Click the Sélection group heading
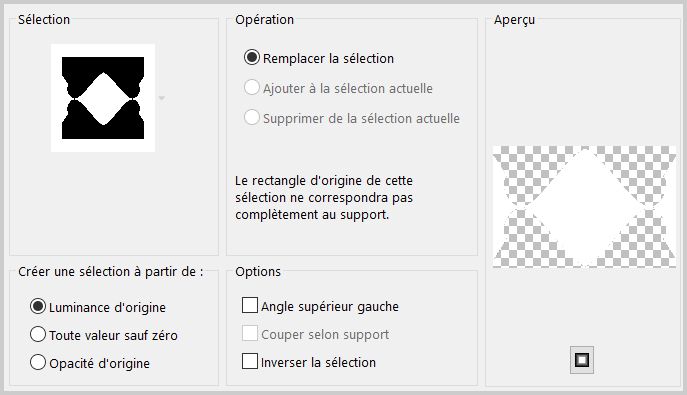Image resolution: width=687 pixels, height=395 pixels. coord(44,20)
